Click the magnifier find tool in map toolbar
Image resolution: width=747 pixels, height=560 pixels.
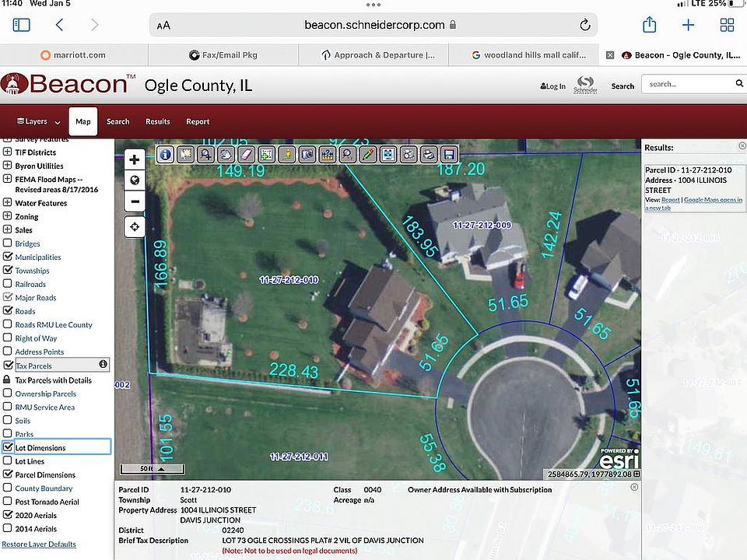348,154
